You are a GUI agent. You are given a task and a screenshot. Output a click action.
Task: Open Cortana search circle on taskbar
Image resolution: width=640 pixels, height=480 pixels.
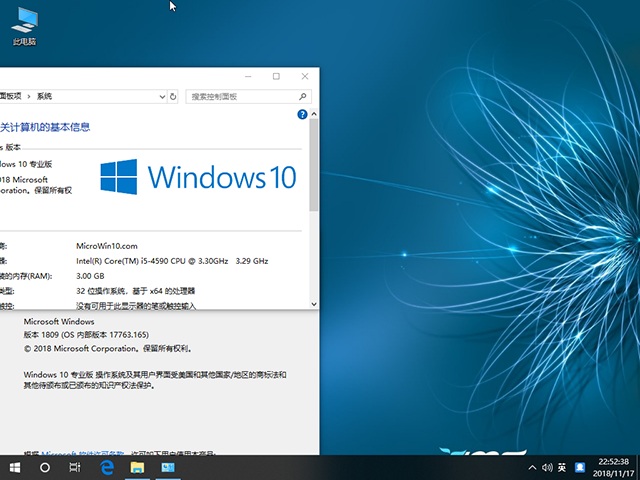pos(45,467)
